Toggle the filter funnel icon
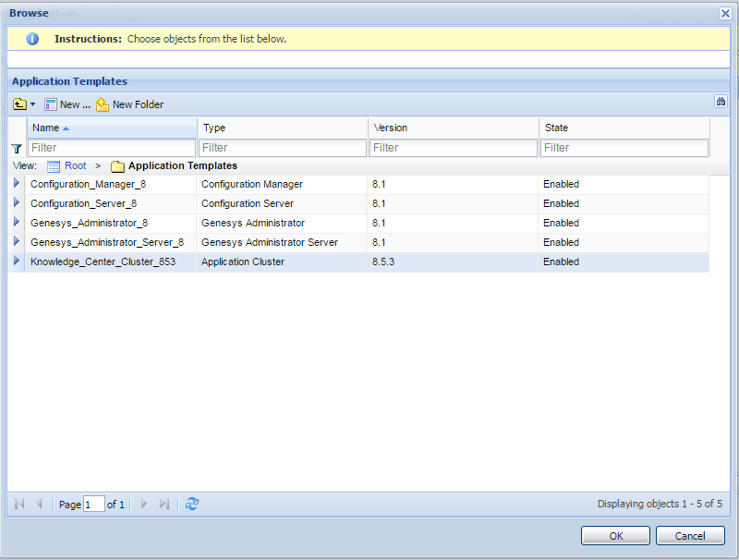739x560 pixels. [16, 148]
